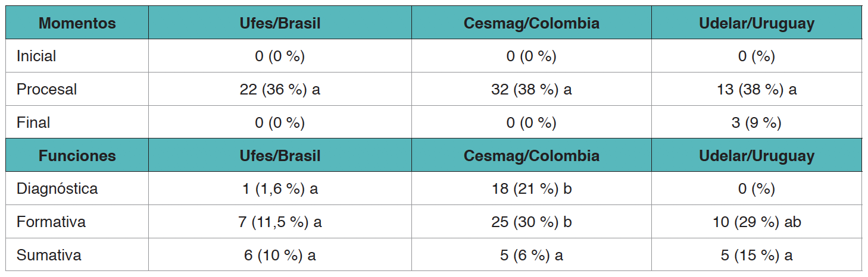Click the 5 (6 %) a cell

pyautogui.click(x=531, y=256)
